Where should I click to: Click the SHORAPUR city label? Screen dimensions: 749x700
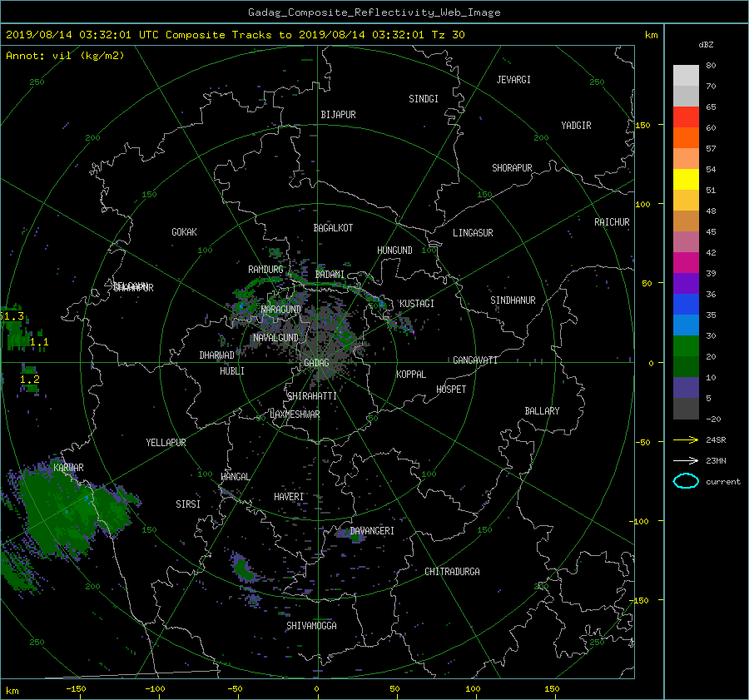tap(512, 168)
